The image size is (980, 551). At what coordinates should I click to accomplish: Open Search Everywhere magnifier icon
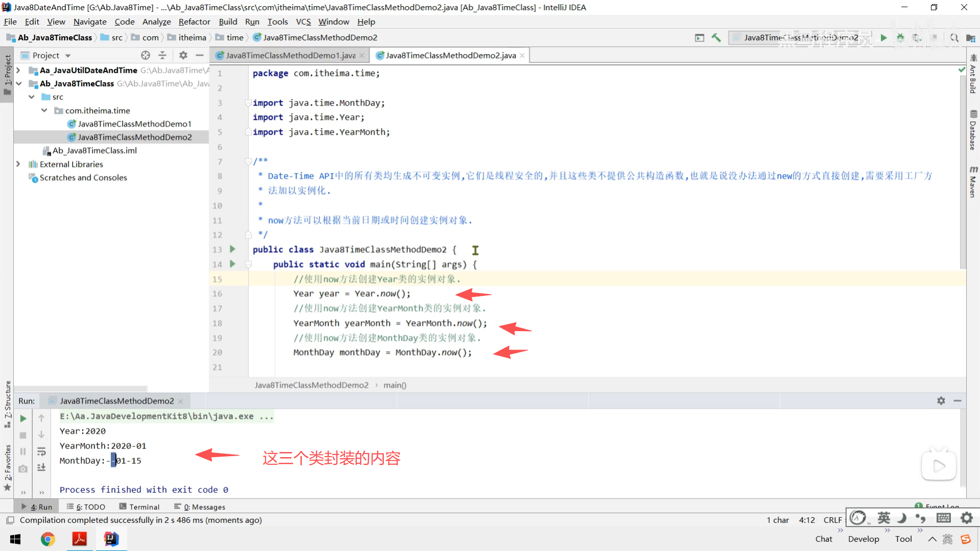click(954, 38)
